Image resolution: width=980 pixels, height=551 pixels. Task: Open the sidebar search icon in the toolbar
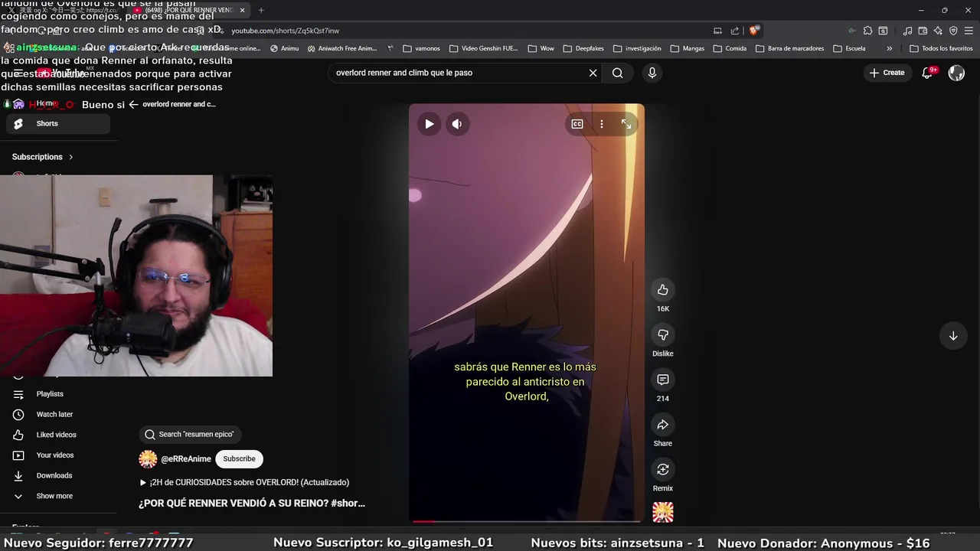pyautogui.click(x=883, y=31)
